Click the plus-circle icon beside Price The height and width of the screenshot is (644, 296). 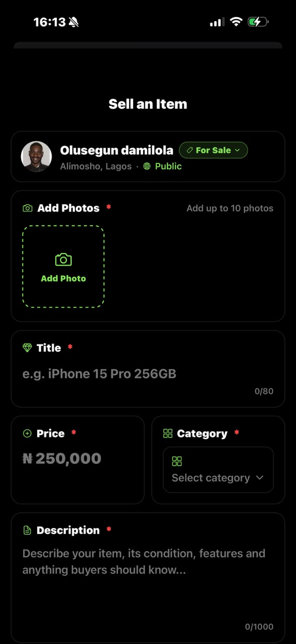[27, 433]
